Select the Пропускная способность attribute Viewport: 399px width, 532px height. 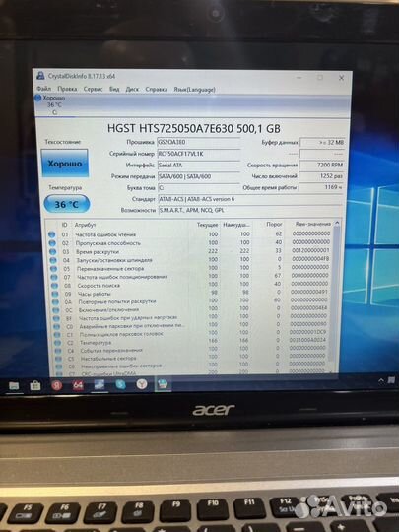[108, 243]
